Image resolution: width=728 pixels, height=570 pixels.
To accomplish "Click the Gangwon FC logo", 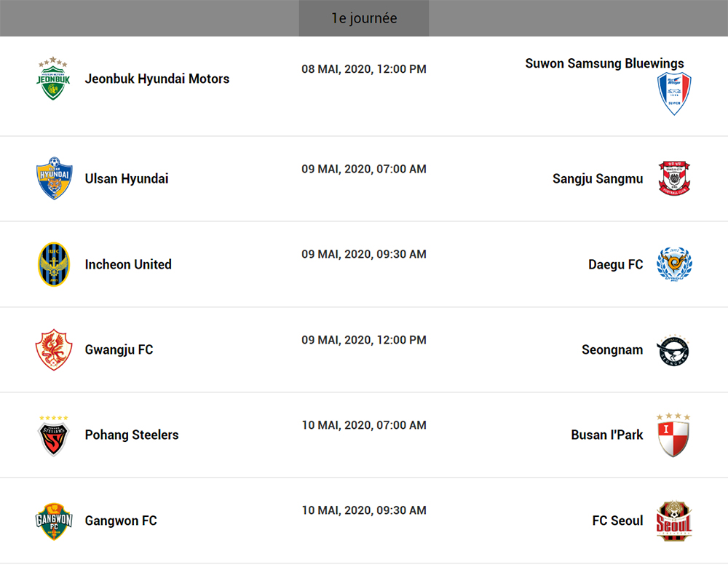I will tap(54, 520).
